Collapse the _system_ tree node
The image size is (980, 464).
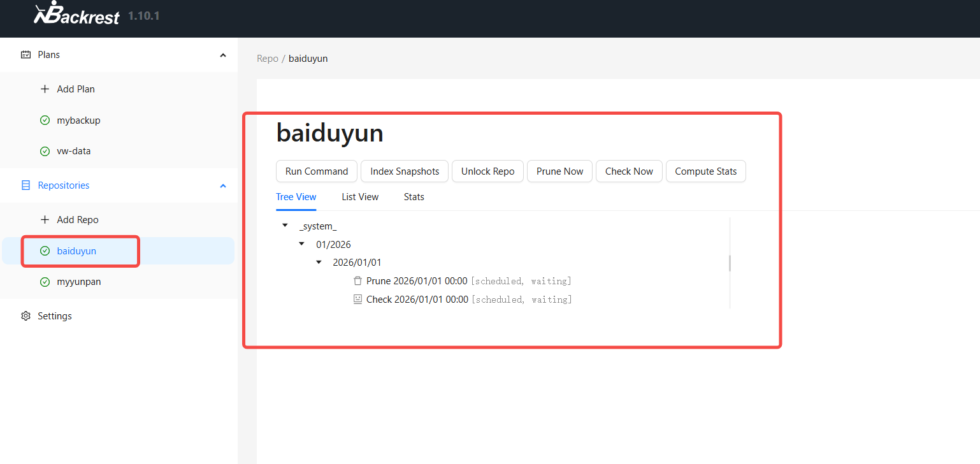(285, 226)
